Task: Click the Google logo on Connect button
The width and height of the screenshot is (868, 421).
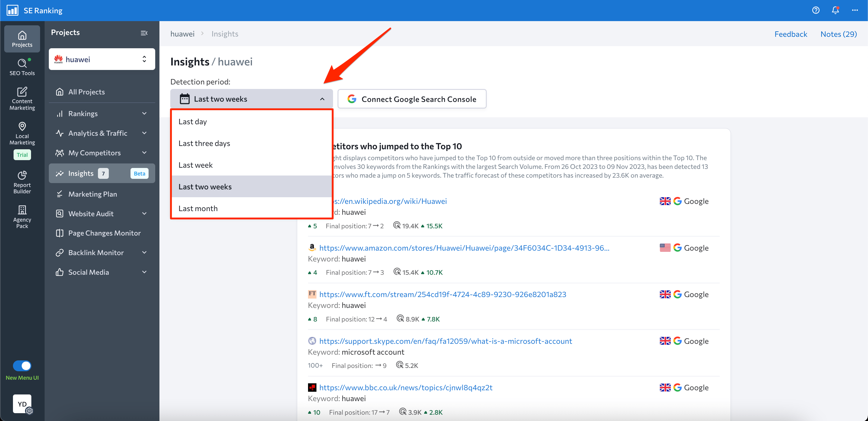Action: click(352, 99)
